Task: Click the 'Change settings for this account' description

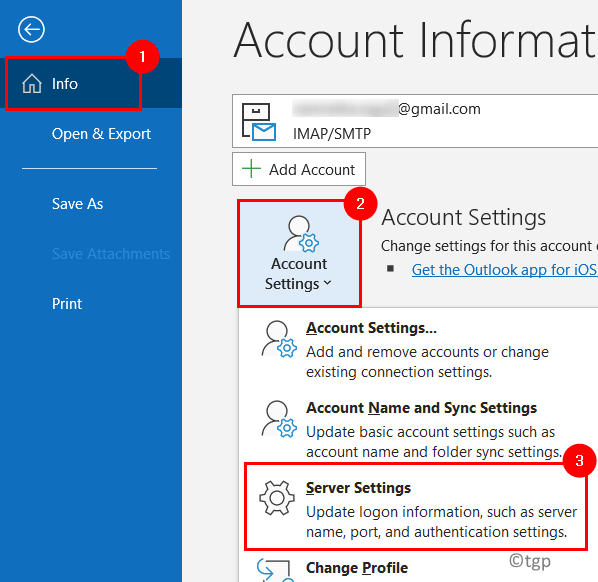Action: point(489,246)
